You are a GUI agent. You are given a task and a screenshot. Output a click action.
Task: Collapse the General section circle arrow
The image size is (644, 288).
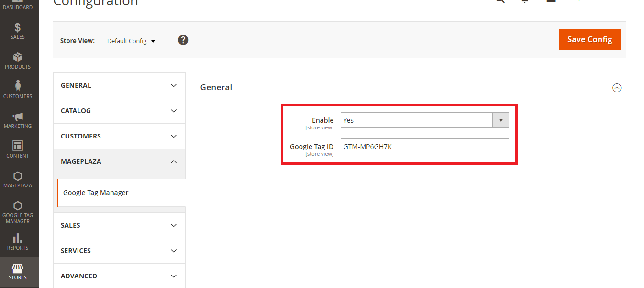point(617,88)
